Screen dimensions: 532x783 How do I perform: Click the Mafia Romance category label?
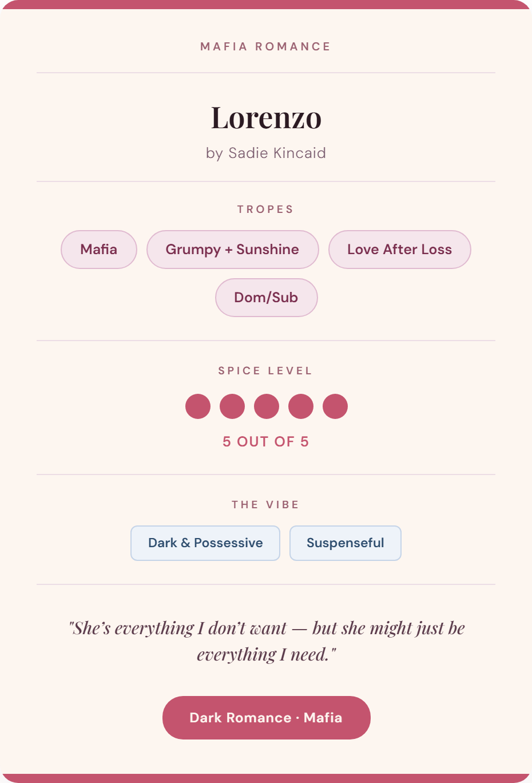[266, 46]
